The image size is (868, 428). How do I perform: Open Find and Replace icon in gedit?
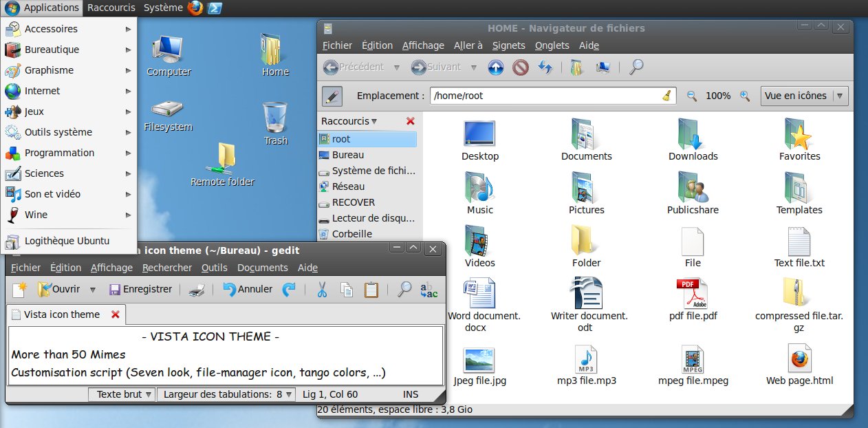point(428,290)
